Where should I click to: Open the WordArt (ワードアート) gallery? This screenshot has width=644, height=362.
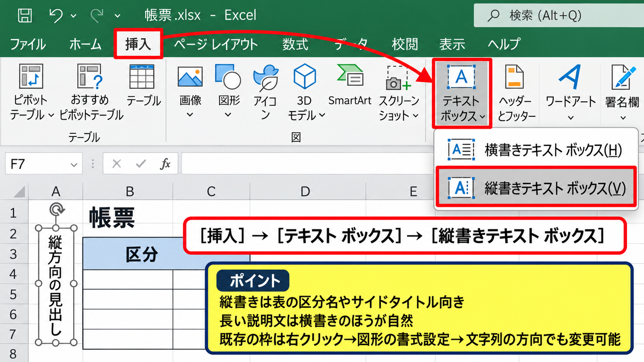(x=571, y=92)
